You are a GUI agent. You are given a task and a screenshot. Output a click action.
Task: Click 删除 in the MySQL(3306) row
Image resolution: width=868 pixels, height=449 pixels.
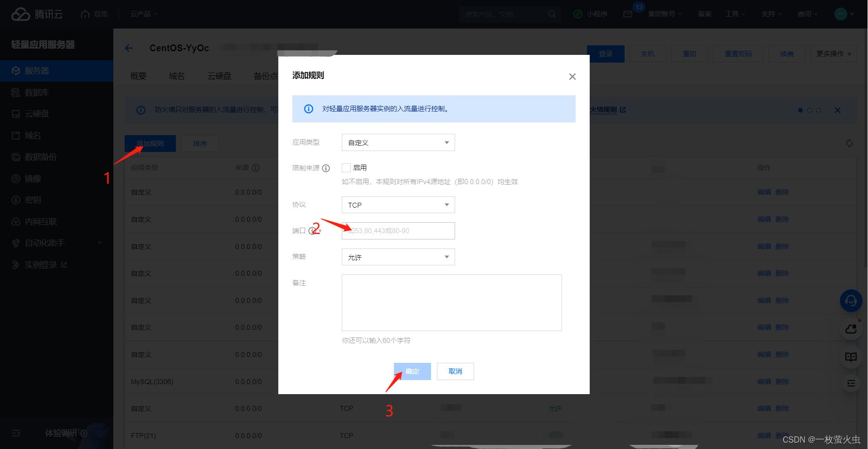point(782,381)
